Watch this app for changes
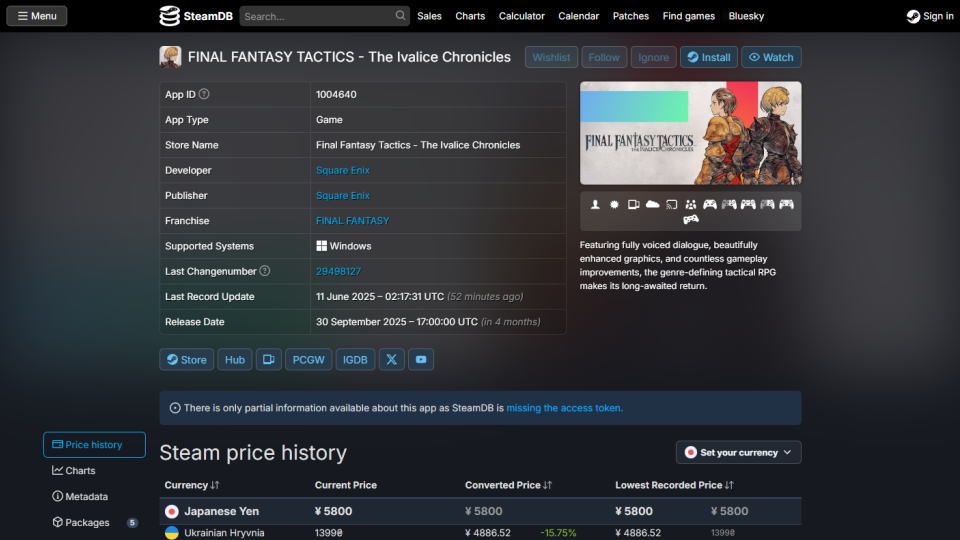 [x=771, y=57]
